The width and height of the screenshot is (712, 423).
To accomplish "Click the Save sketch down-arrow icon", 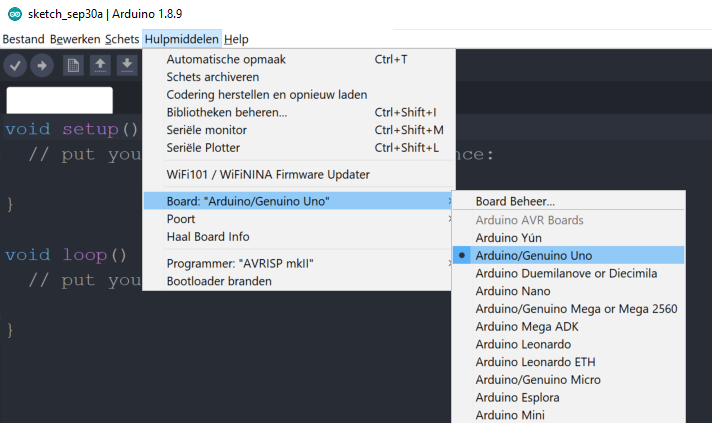I will coord(126,65).
